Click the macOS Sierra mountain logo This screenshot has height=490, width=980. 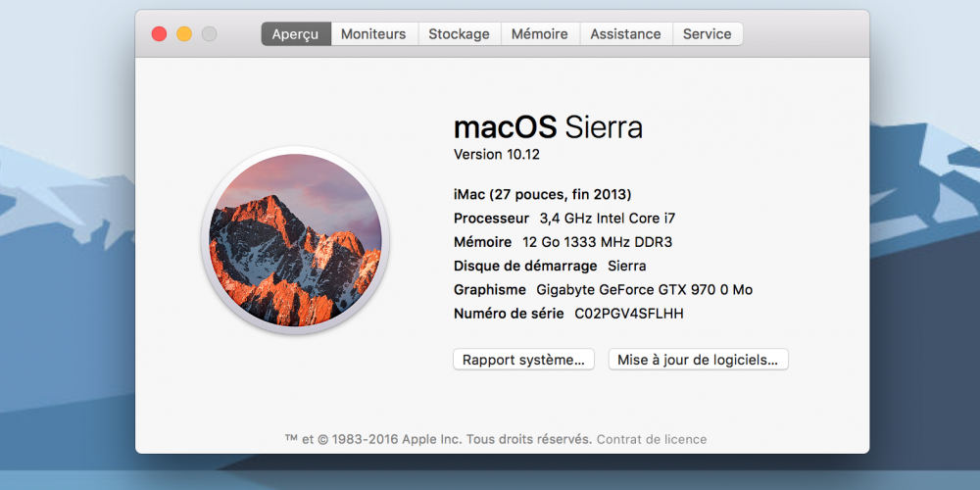[x=295, y=241]
